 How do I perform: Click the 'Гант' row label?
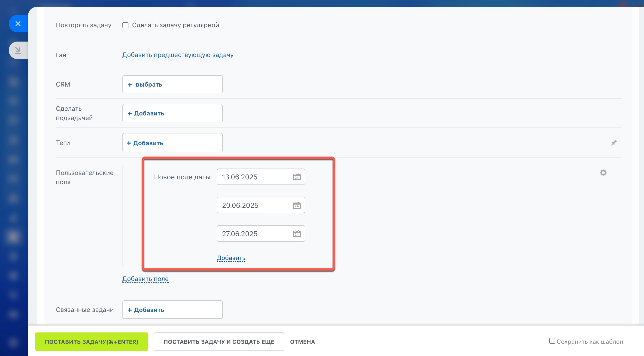click(x=63, y=55)
